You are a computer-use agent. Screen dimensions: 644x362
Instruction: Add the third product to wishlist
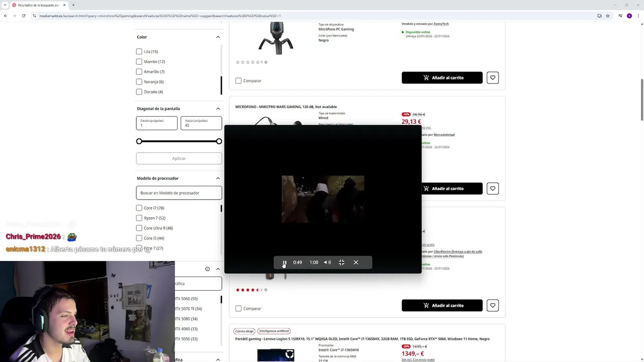(493, 305)
